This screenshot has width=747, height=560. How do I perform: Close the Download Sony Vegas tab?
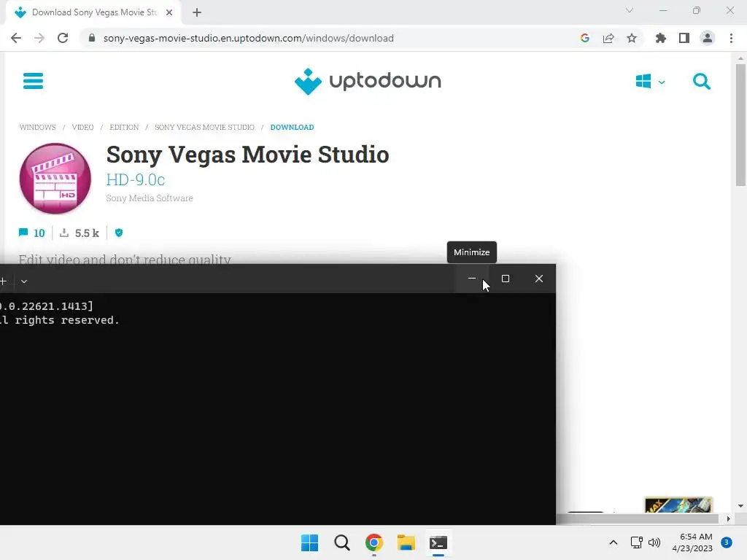(169, 12)
